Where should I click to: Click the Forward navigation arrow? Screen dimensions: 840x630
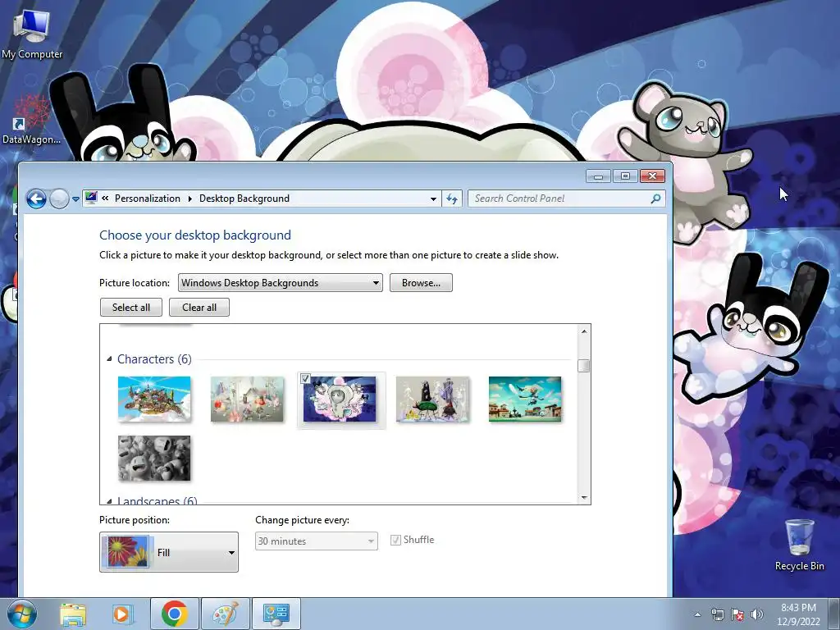coord(59,199)
